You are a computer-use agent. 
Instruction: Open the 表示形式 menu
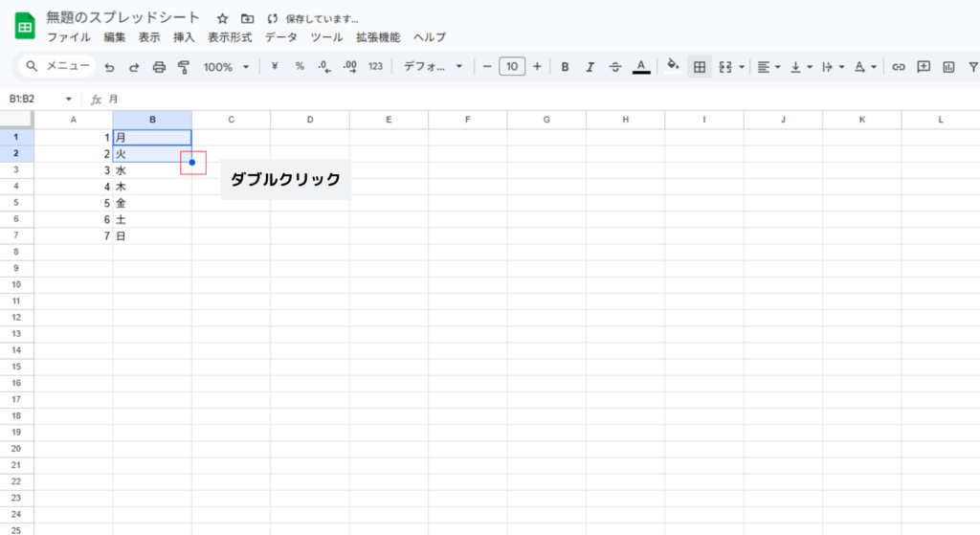pyautogui.click(x=230, y=37)
